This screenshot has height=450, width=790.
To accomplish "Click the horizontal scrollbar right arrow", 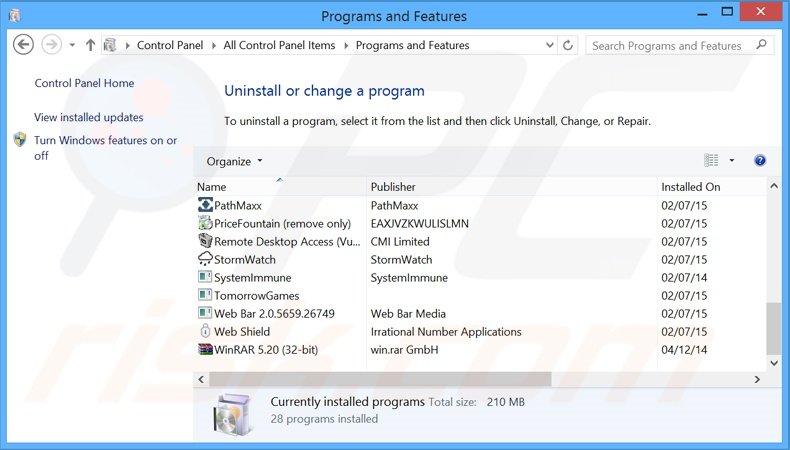I will coord(757,379).
